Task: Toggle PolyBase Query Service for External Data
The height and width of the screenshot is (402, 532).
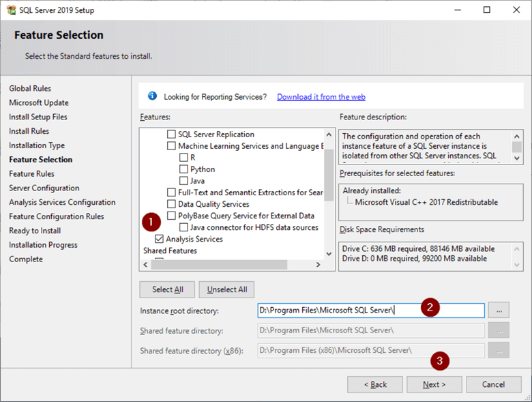Action: tap(172, 216)
